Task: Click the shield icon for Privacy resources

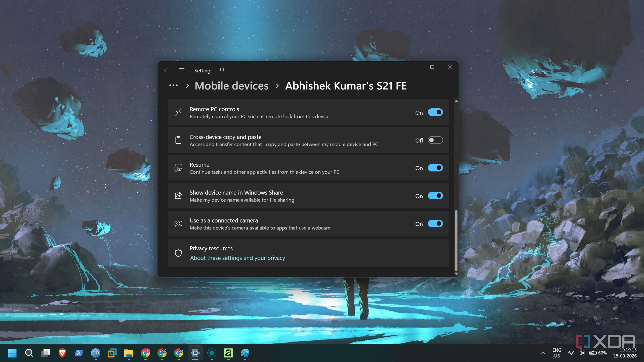Action: click(178, 253)
